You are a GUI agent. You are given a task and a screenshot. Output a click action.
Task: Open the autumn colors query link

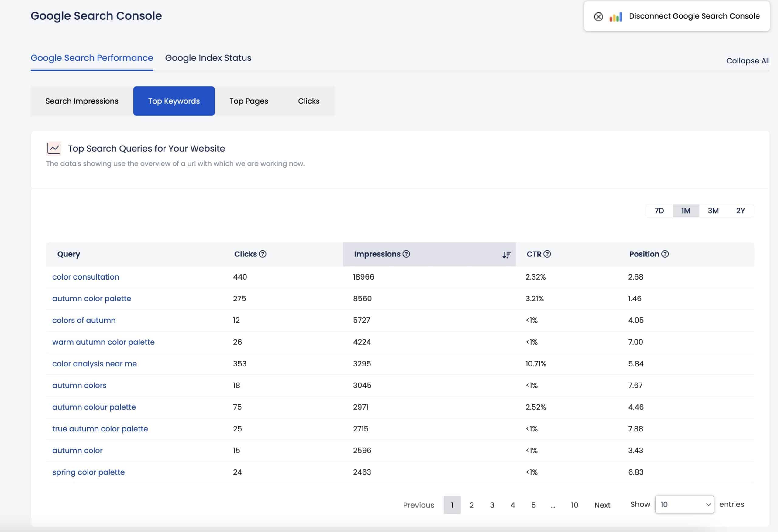tap(79, 386)
